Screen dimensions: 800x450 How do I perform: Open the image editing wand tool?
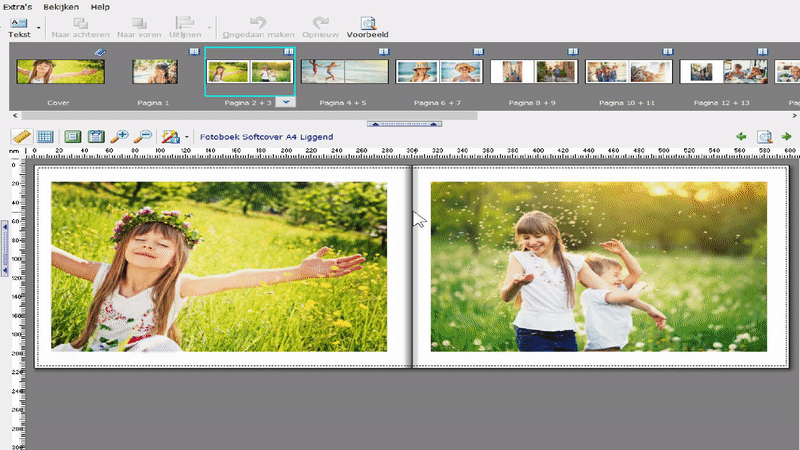point(169,137)
